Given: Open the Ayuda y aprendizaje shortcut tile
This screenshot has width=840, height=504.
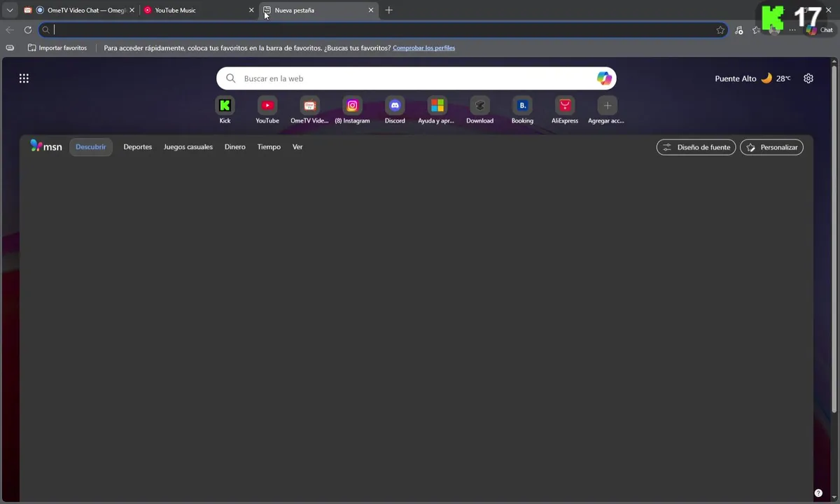Looking at the screenshot, I should click(437, 110).
